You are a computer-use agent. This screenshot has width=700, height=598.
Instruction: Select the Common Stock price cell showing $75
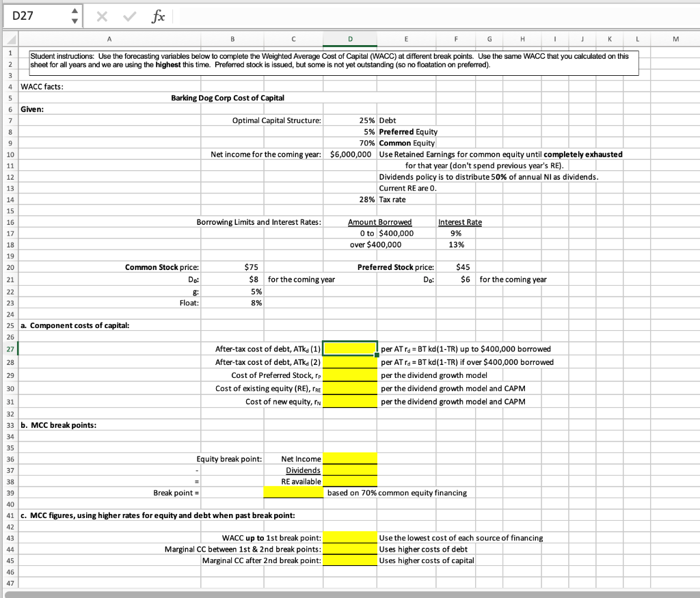coord(232,267)
